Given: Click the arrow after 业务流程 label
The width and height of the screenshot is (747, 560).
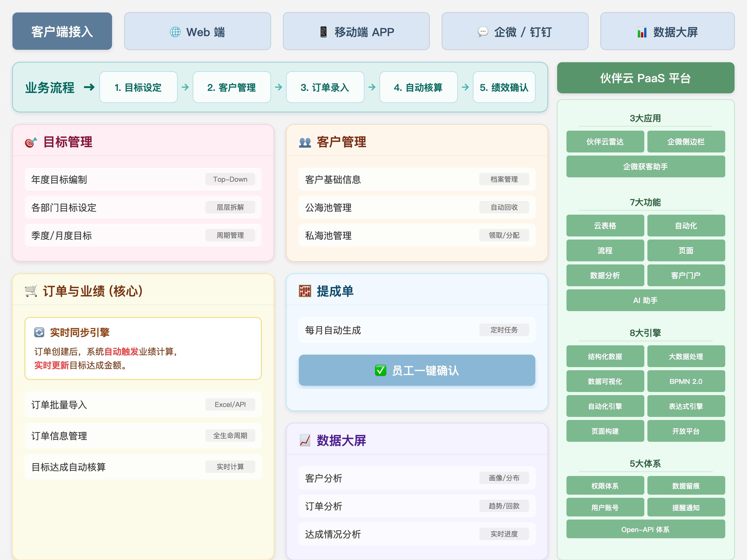Looking at the screenshot, I should click(x=89, y=87).
